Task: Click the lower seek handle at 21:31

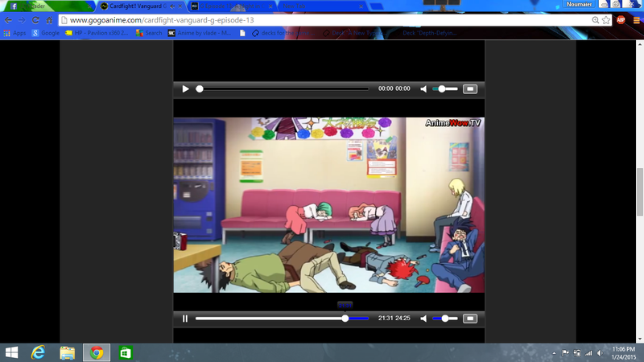Action: click(x=345, y=319)
